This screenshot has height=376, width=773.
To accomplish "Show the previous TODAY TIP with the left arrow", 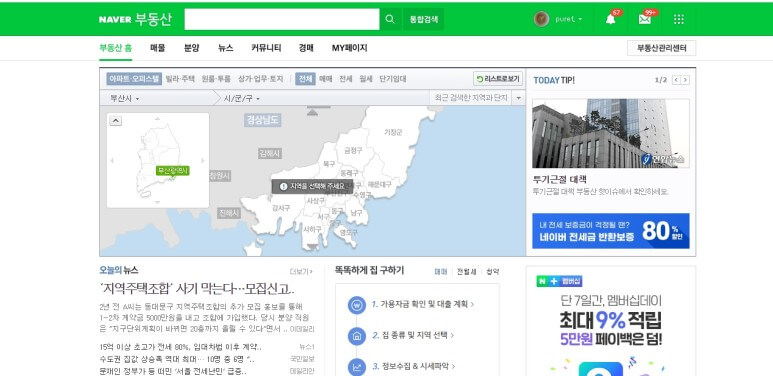I will tap(676, 80).
